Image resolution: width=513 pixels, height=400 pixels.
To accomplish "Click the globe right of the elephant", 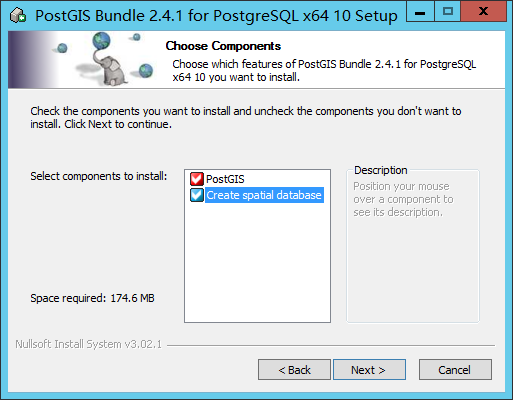I will coord(146,71).
